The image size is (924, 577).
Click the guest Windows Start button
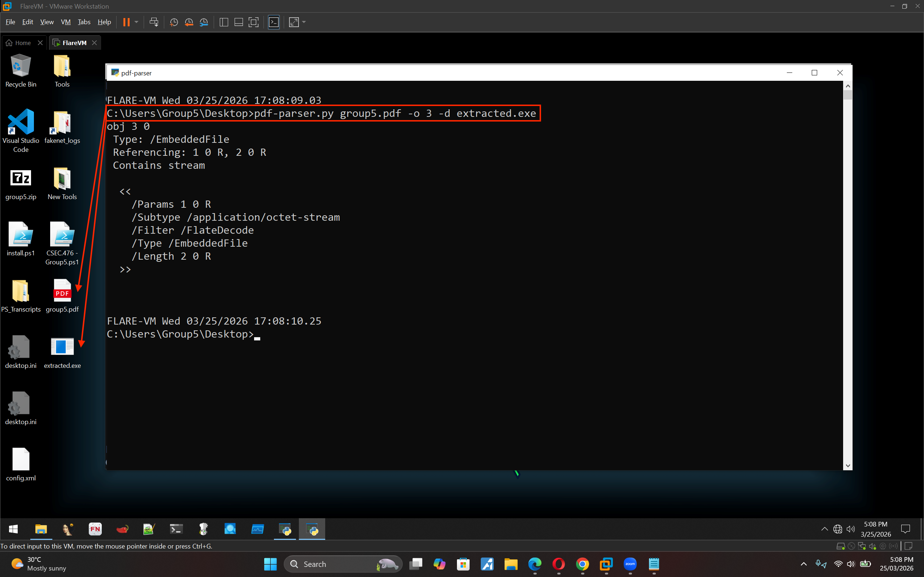(x=13, y=529)
